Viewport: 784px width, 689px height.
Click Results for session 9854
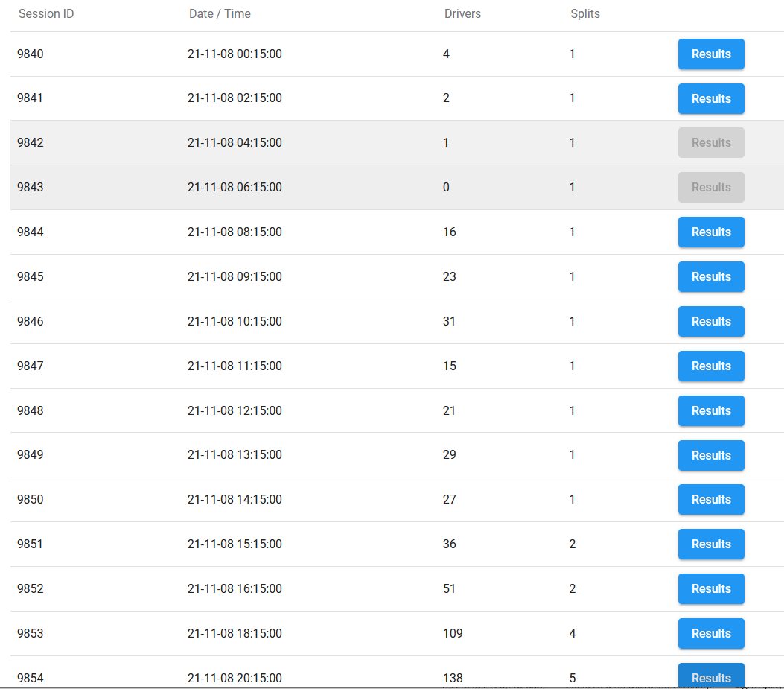point(710,676)
